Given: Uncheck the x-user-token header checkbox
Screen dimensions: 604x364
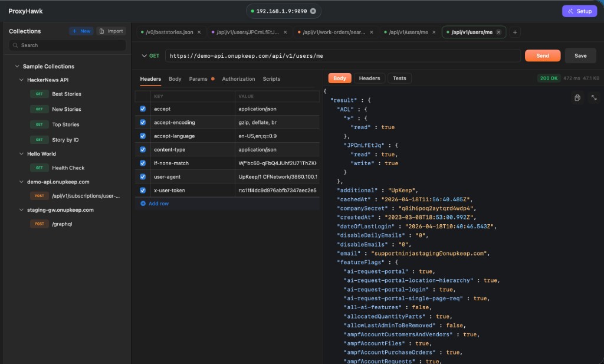Looking at the screenshot, I should 143,191.
